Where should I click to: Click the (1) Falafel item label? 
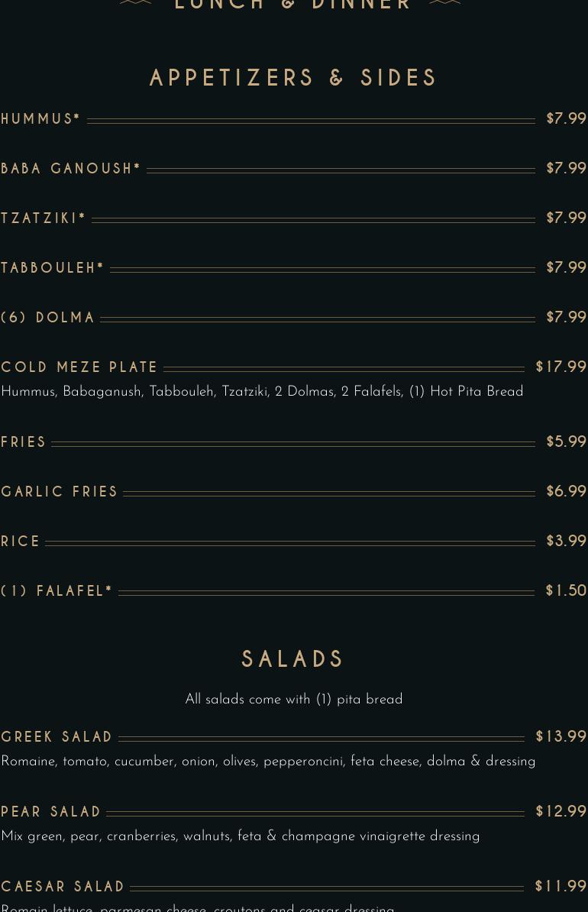point(57,591)
